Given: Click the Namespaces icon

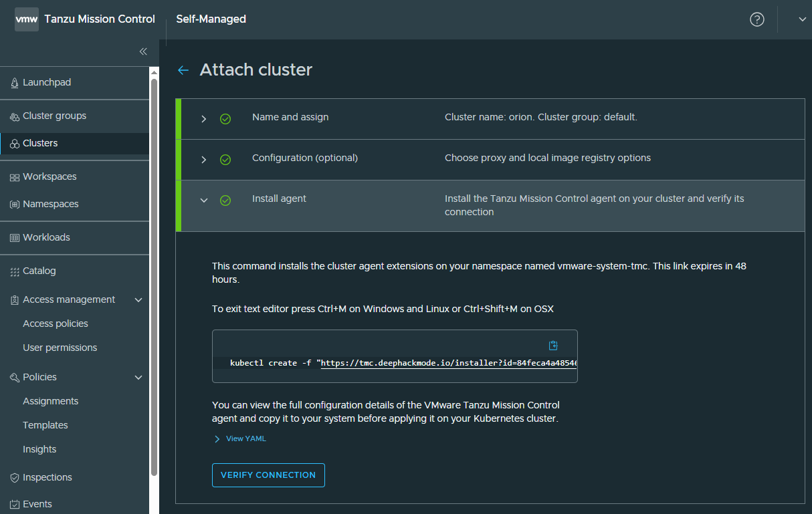Looking at the screenshot, I should click(15, 205).
